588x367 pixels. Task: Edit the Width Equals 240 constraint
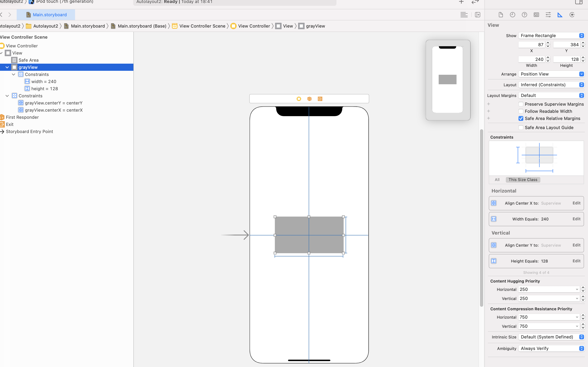tap(576, 219)
